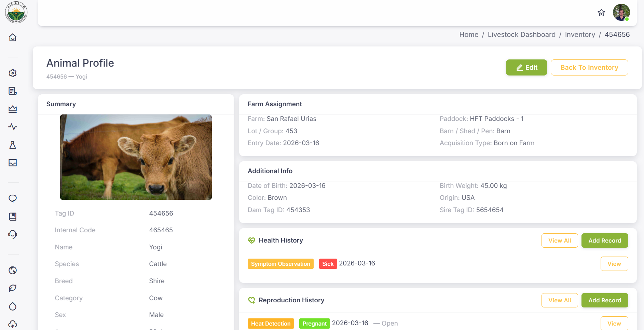Open the Home icon in sidebar

tap(13, 37)
